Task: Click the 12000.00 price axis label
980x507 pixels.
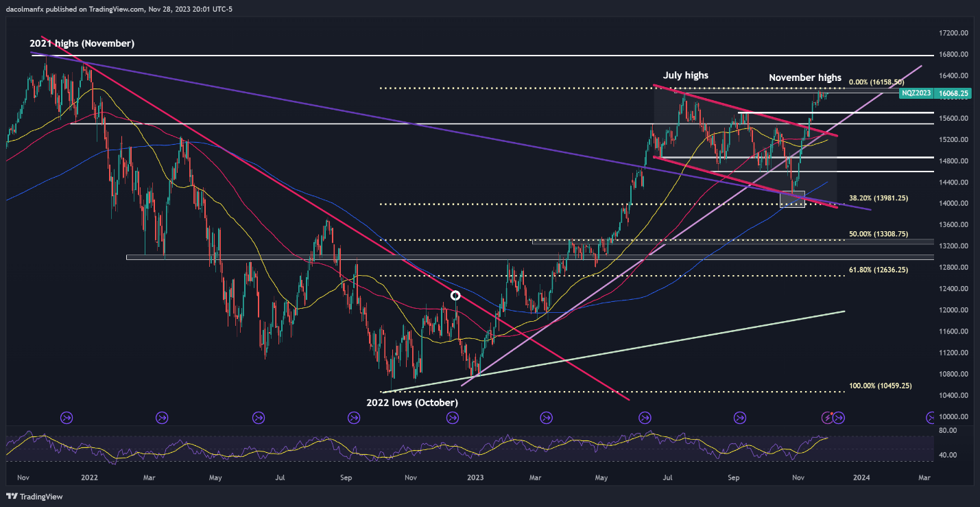Action: point(954,310)
